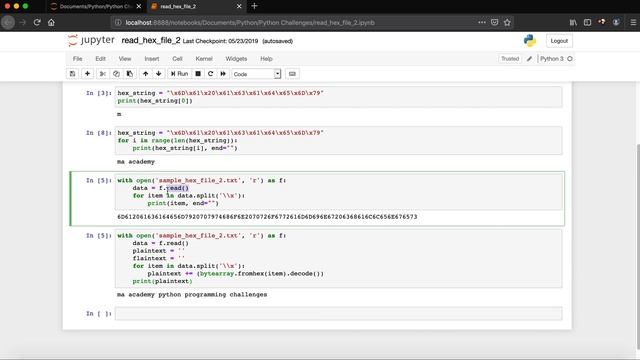
Task: Click the pencil edit mode icon
Action: [x=529, y=59]
